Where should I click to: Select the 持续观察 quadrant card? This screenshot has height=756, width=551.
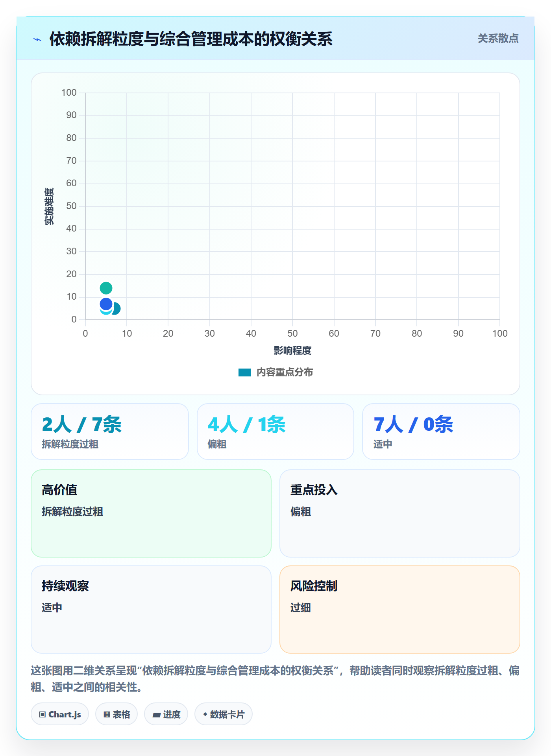point(151,610)
